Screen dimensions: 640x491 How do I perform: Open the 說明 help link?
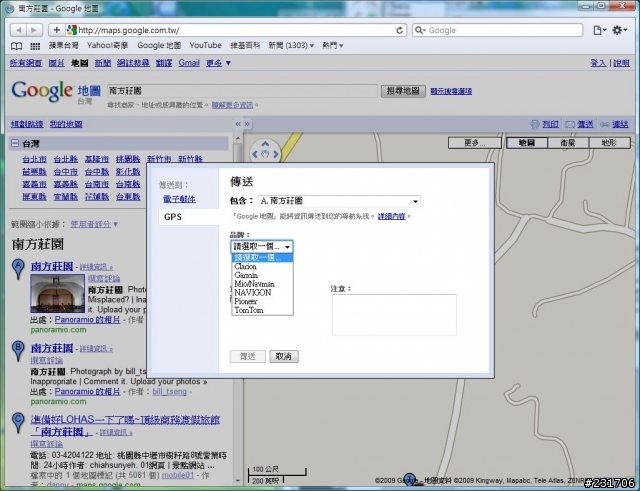621,63
